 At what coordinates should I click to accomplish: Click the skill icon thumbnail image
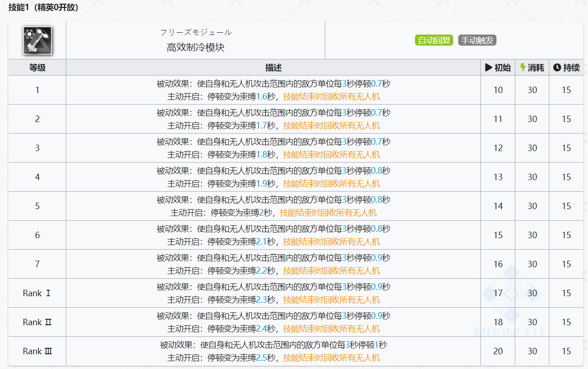coord(37,40)
